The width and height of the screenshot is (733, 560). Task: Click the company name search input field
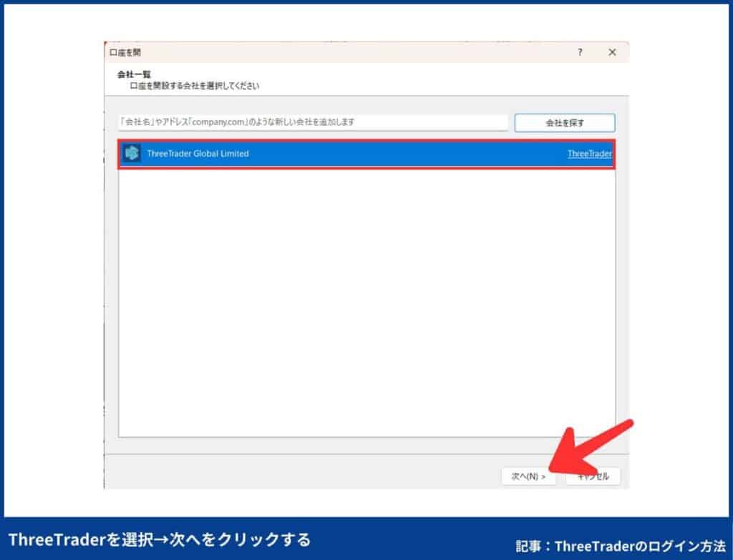[313, 122]
